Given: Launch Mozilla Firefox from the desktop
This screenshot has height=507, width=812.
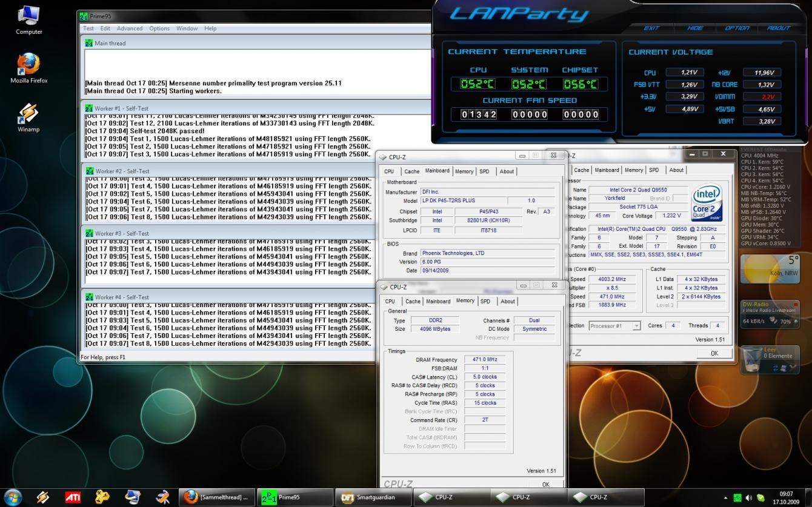Looking at the screenshot, I should [x=28, y=68].
